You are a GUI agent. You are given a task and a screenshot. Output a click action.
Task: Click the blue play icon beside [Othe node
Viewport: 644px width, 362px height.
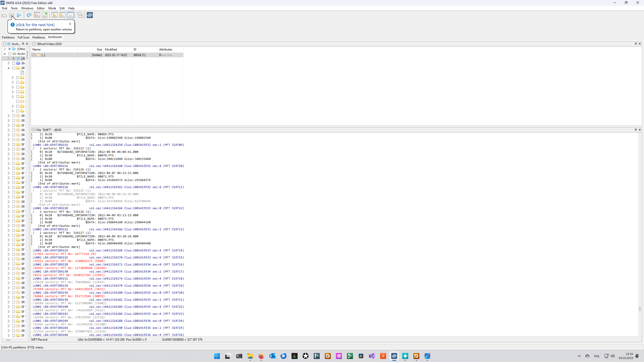[x=14, y=49]
